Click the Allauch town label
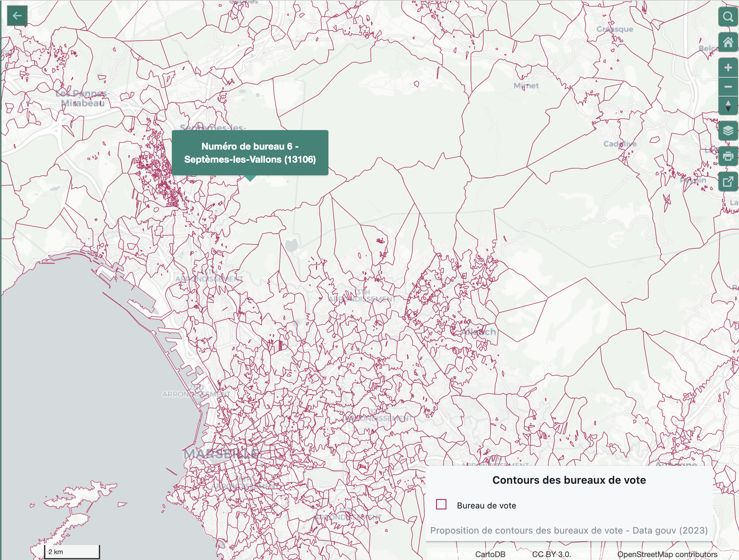This screenshot has width=739, height=560. pyautogui.click(x=478, y=332)
